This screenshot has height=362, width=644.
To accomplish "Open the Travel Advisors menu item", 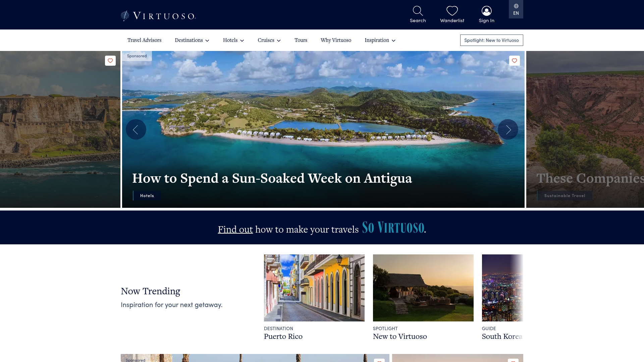I will coord(144,40).
